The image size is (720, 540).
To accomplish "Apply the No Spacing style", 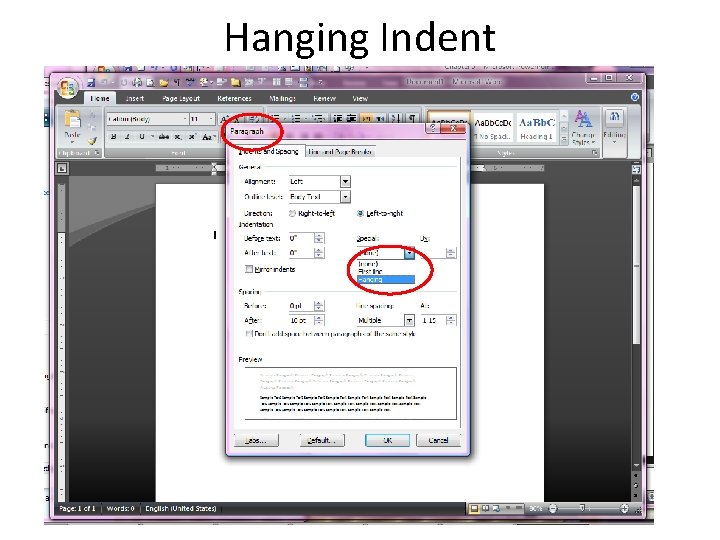I will tap(493, 128).
